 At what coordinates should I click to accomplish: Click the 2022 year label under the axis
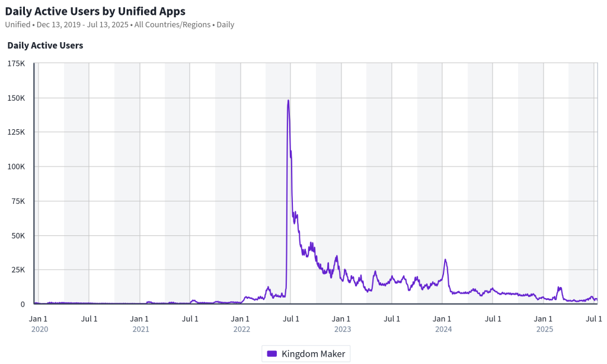pyautogui.click(x=242, y=329)
